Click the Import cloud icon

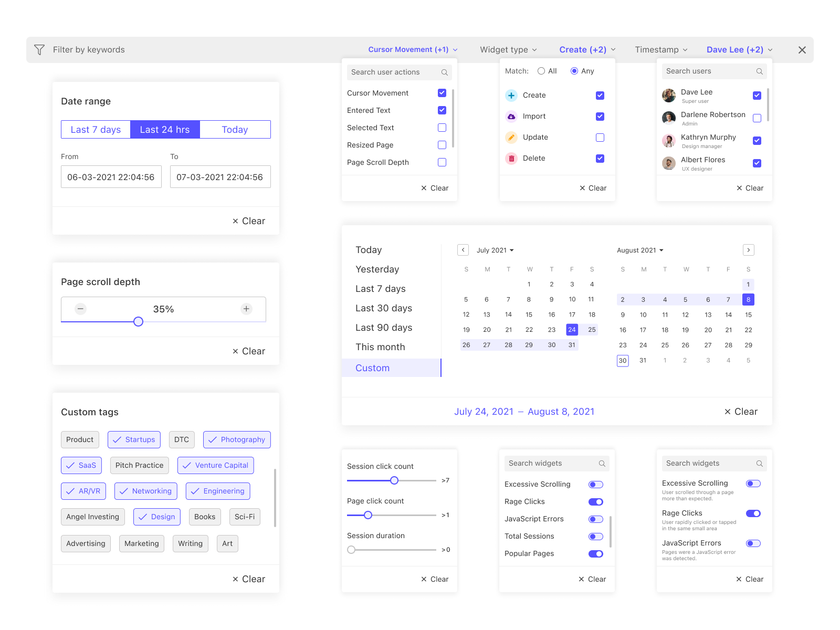511,117
